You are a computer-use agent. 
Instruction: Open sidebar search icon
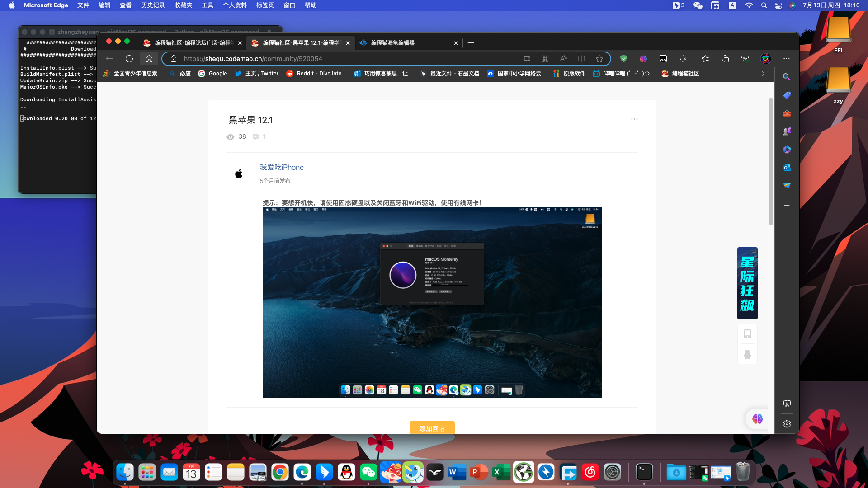click(787, 77)
